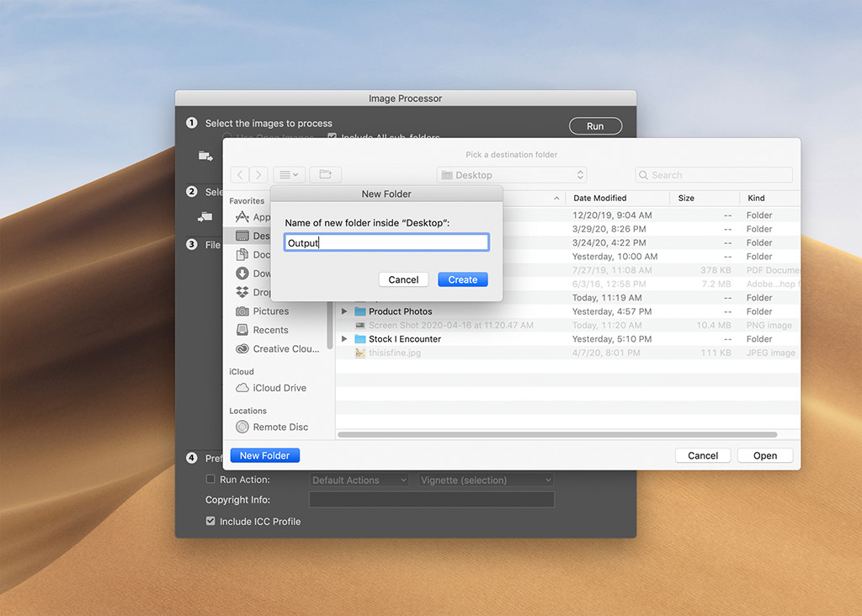Viewport: 862px width, 616px height.
Task: Select the Stock I Encounter folder row
Action: coord(568,338)
